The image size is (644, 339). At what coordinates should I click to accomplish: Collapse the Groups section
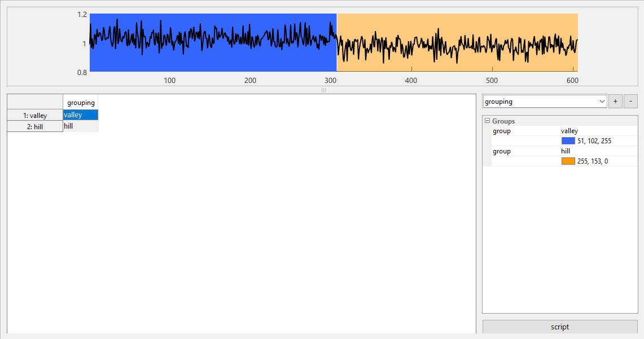pyautogui.click(x=487, y=121)
